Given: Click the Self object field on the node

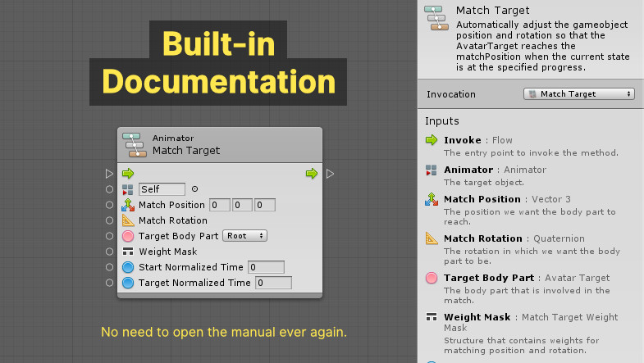Looking at the screenshot, I should tap(162, 189).
